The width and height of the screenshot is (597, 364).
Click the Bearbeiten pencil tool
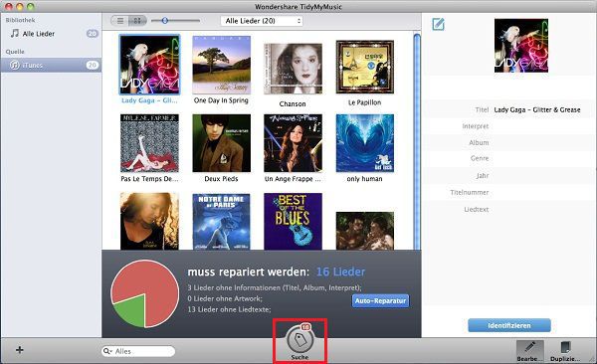[529, 351]
